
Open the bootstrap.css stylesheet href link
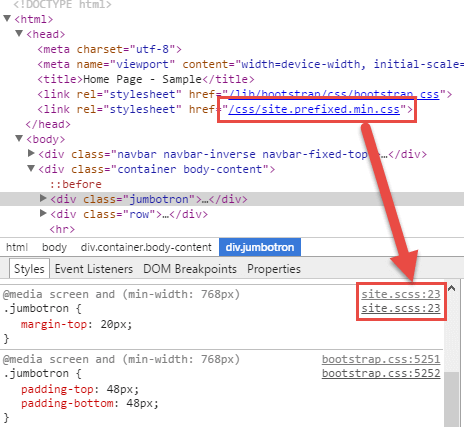(334, 95)
